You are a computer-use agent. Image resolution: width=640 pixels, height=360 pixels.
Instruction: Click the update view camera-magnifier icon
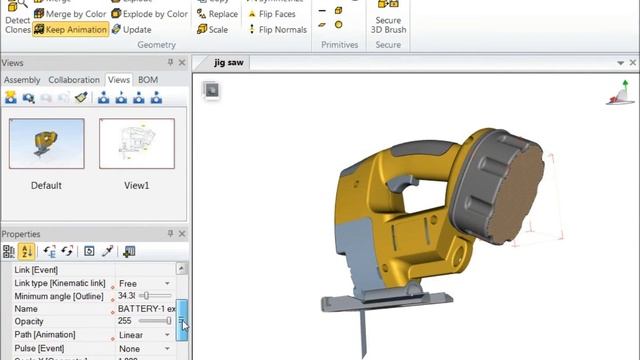click(28, 98)
